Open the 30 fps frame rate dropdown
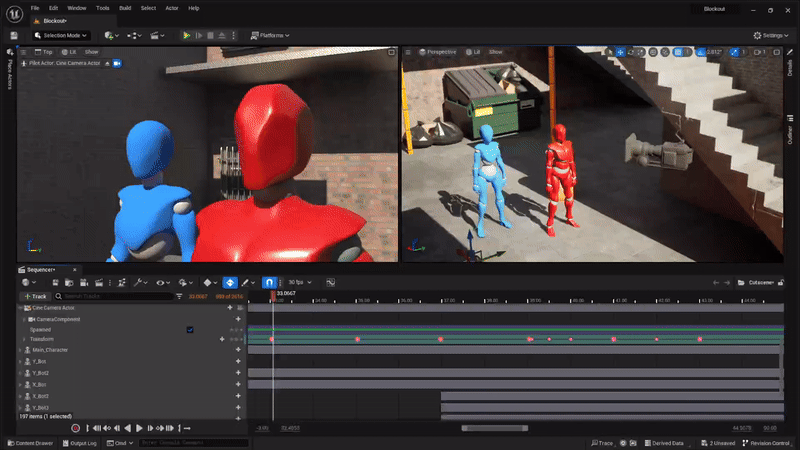The width and height of the screenshot is (800, 450). tap(299, 283)
